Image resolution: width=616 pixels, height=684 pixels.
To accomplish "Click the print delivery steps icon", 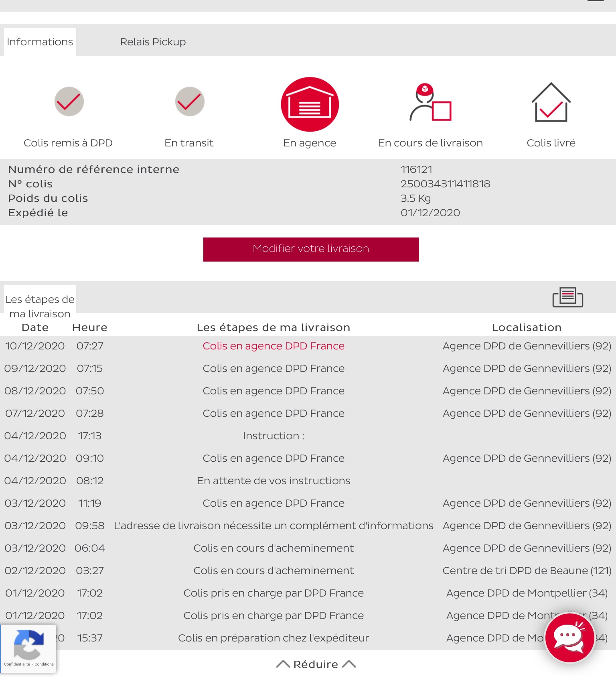I will point(567,297).
